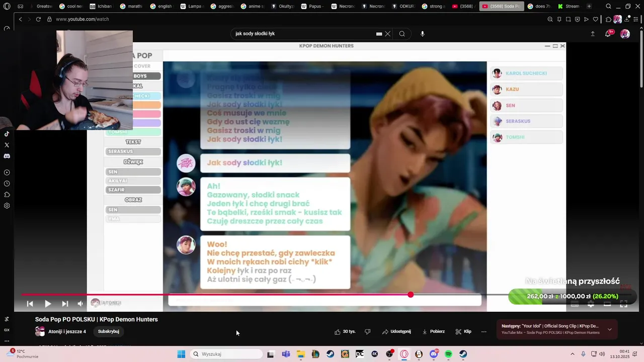Jump to the previous video
Image resolution: width=644 pixels, height=362 pixels.
[30, 304]
